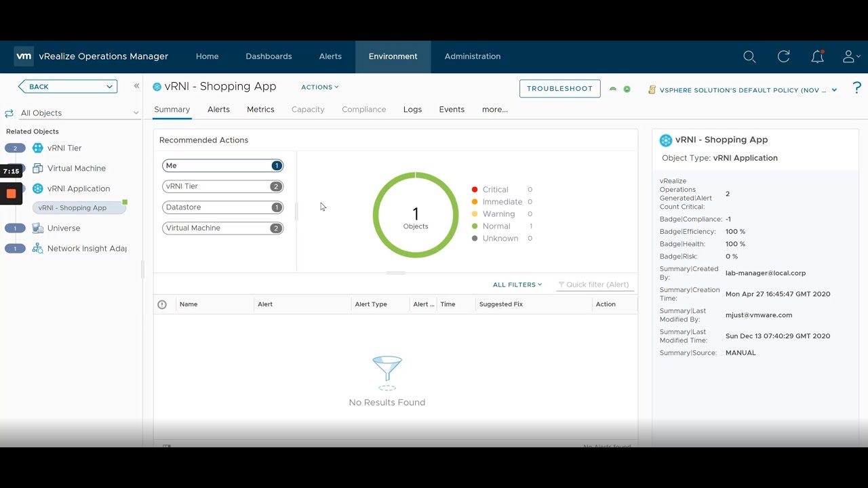
Task: Click the Network Insight Adapter icon
Action: [38, 249]
